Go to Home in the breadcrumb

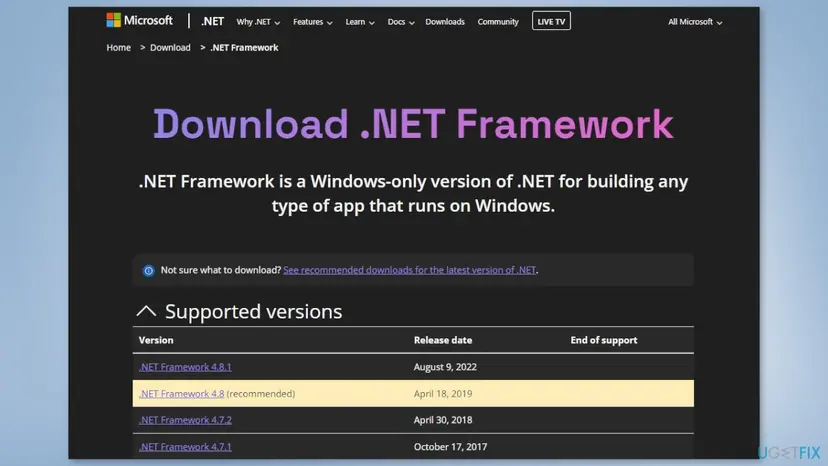[x=118, y=48]
